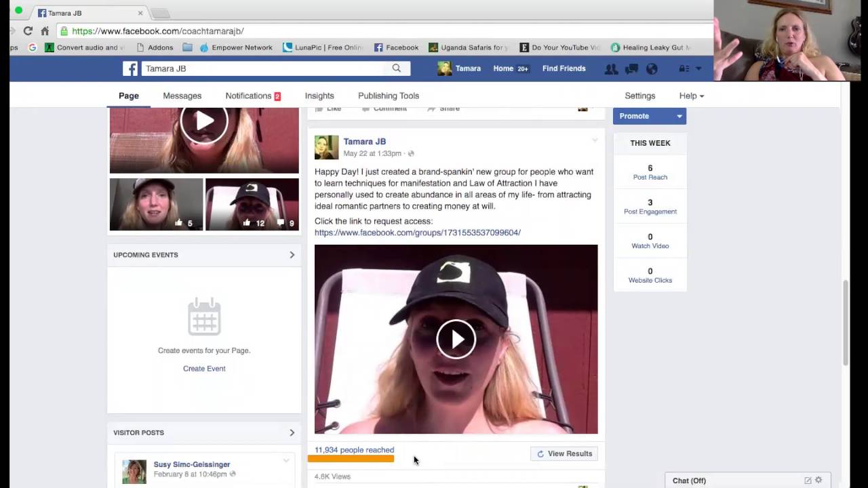Open the Insights tab
This screenshot has width=868, height=488.
(319, 96)
